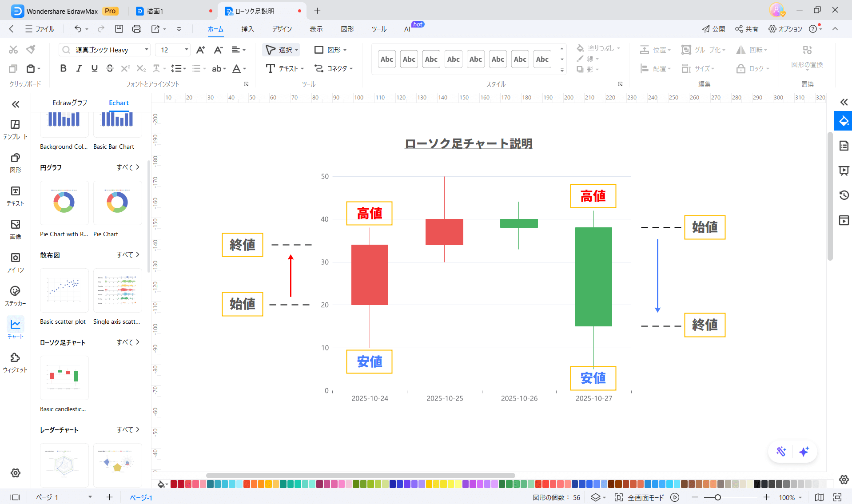Open the font name dropdown
Viewport: 852px width, 504px height.
click(x=146, y=50)
